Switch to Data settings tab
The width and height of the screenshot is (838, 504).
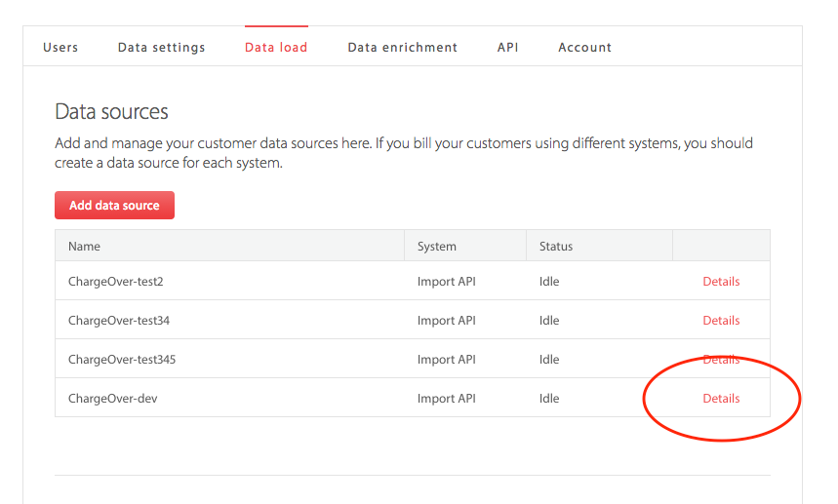161,48
